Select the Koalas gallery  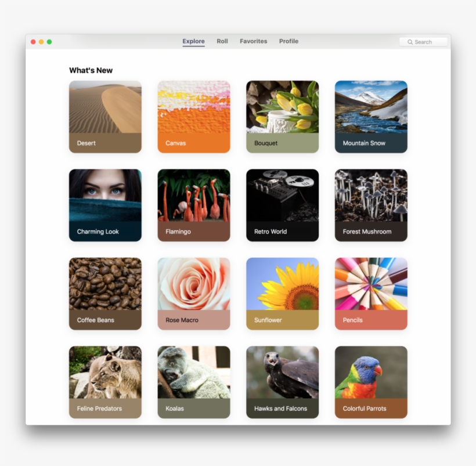point(193,381)
